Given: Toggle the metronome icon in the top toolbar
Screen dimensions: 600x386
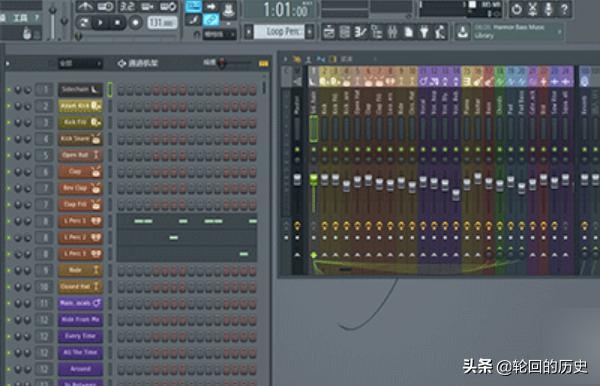Looking at the screenshot, I should point(85,7).
